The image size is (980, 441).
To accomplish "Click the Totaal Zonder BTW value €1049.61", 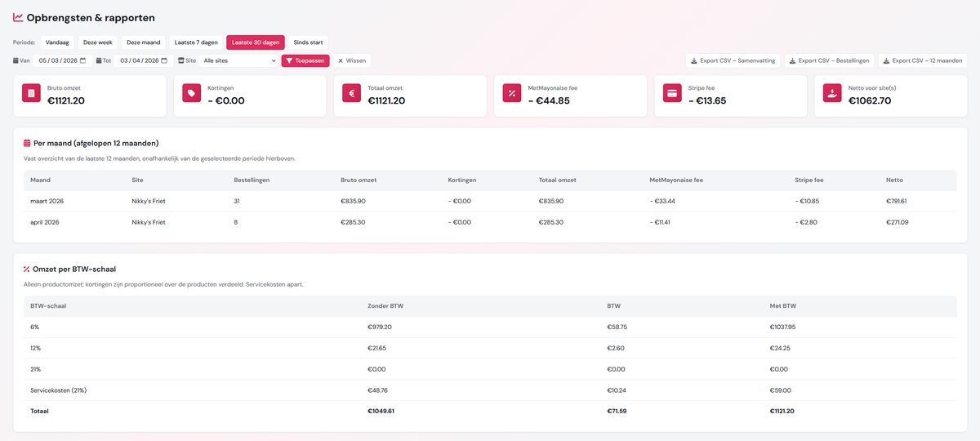I will click(x=381, y=412).
